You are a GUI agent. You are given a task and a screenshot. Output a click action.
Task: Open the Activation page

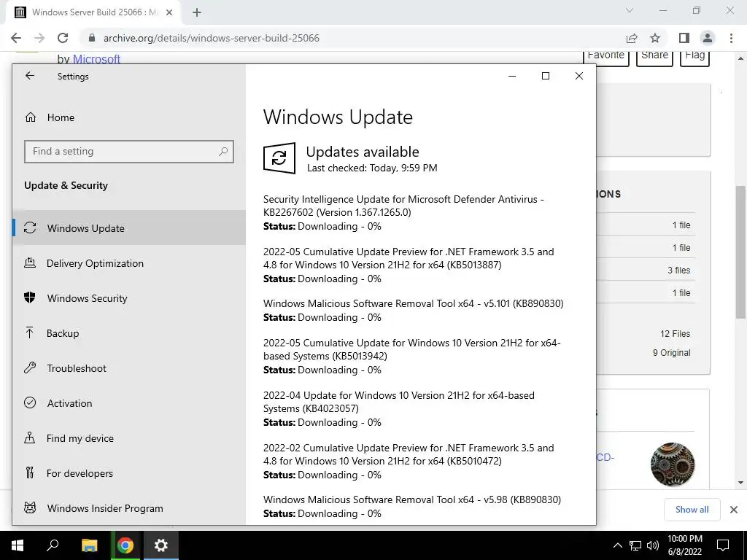pos(128,403)
